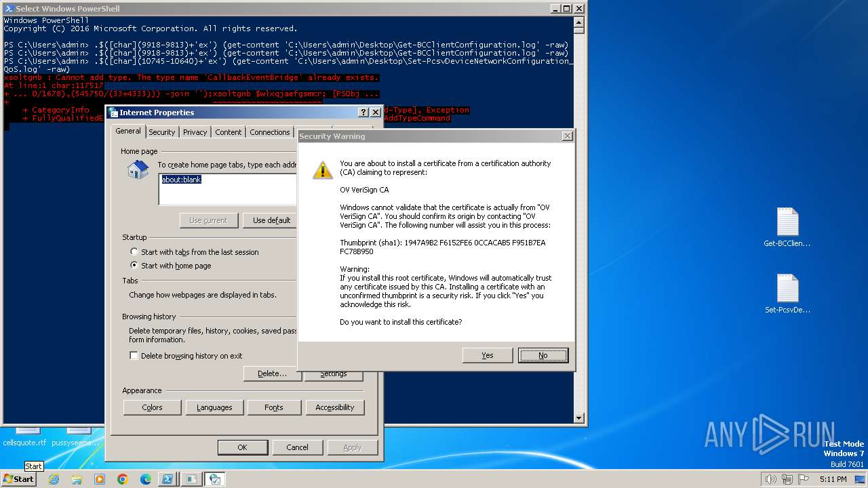Cancel the Internet Properties dialog
Screen dimensions: 868x488
click(297, 447)
